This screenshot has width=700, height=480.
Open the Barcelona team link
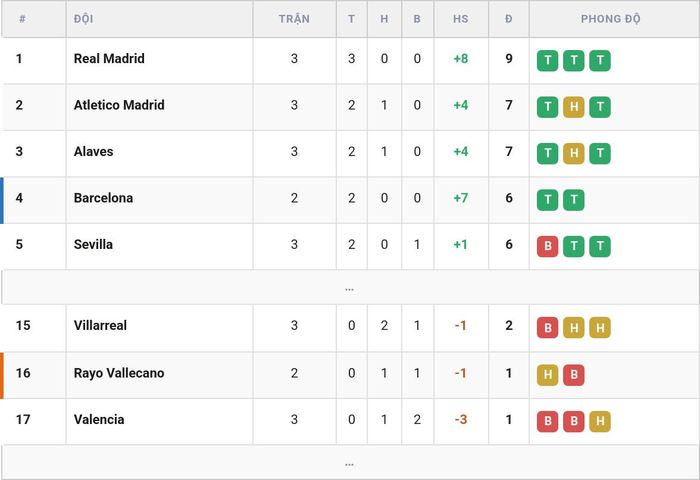coord(103,198)
